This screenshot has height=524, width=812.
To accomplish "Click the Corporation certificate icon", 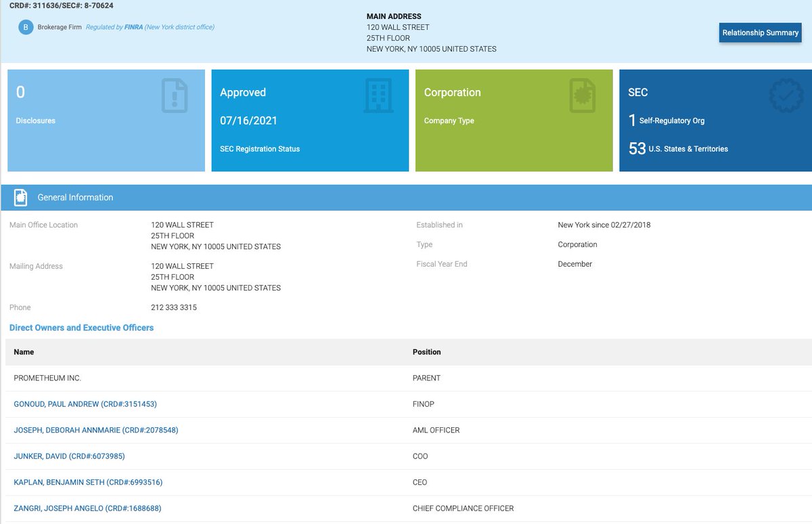I will coord(582,95).
